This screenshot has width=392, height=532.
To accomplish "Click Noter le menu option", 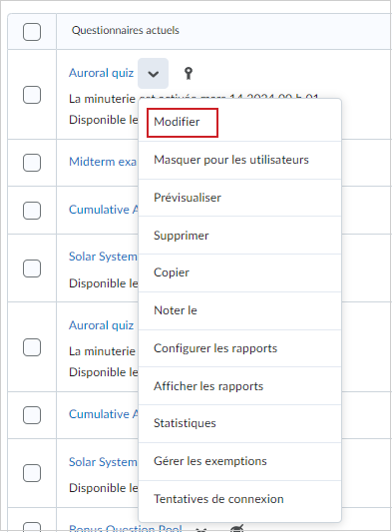I will [x=176, y=310].
